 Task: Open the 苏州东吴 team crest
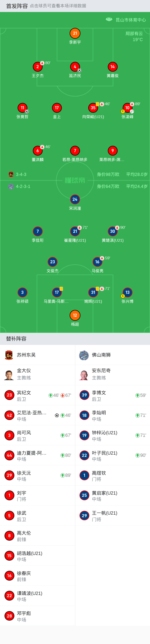9,355
